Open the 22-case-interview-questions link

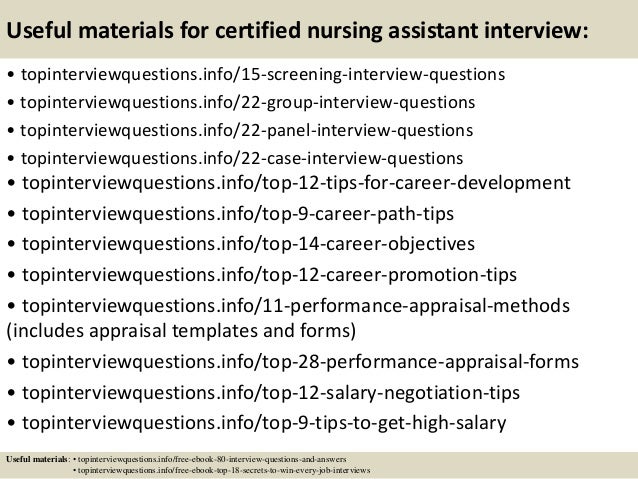pos(242,158)
